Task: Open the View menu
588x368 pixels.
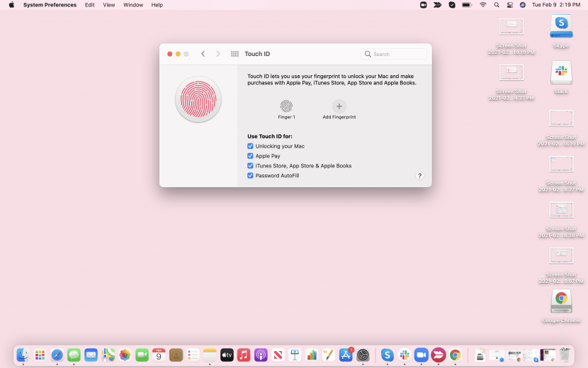Action: pos(108,5)
